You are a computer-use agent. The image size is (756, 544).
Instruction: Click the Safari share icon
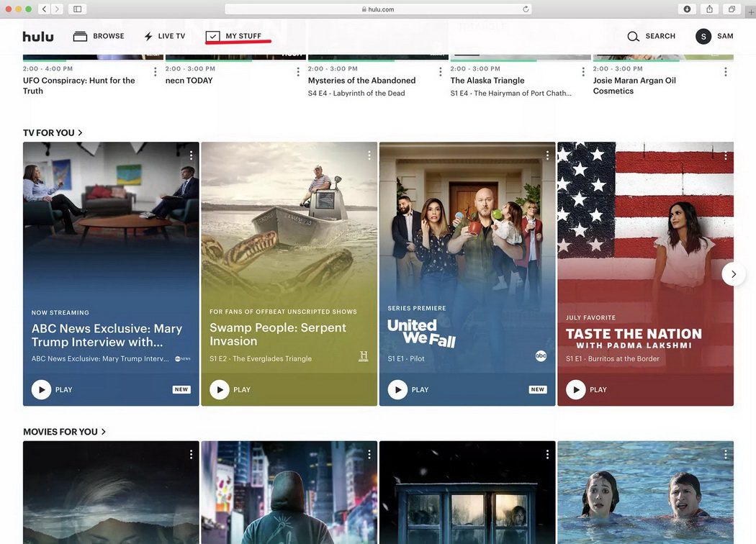[x=709, y=9]
